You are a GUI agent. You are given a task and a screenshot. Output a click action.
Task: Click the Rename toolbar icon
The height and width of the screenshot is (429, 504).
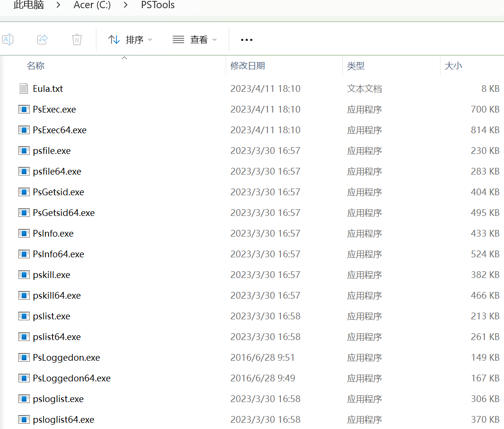8,39
